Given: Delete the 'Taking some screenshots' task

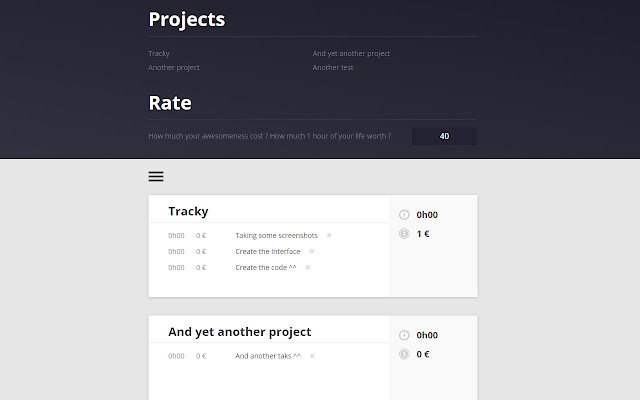Looking at the screenshot, I should click(329, 236).
